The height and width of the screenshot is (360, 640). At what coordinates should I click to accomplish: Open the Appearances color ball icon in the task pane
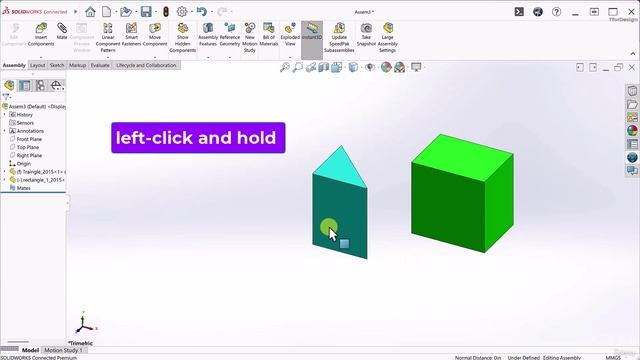tap(632, 131)
